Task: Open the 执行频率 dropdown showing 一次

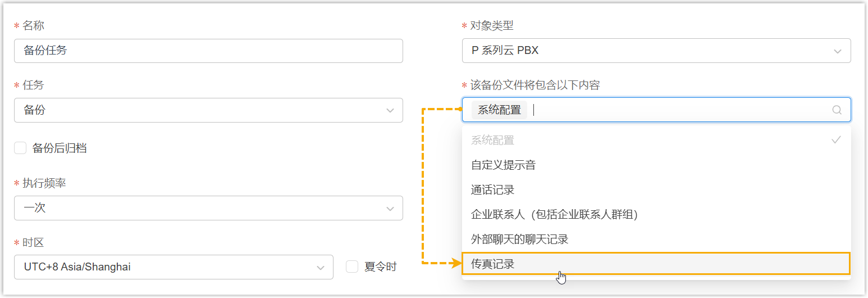Action: click(208, 208)
